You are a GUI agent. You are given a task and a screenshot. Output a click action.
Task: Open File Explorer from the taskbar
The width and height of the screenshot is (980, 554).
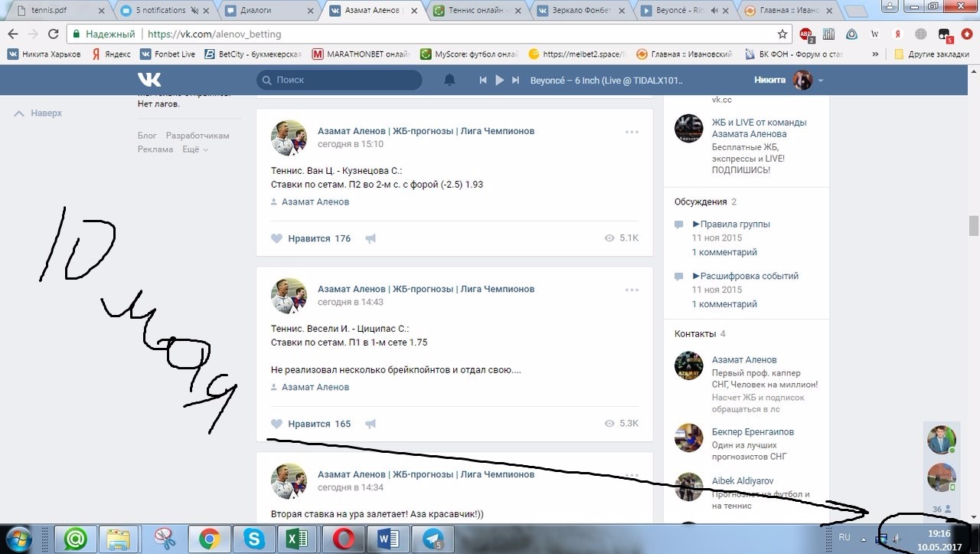119,539
